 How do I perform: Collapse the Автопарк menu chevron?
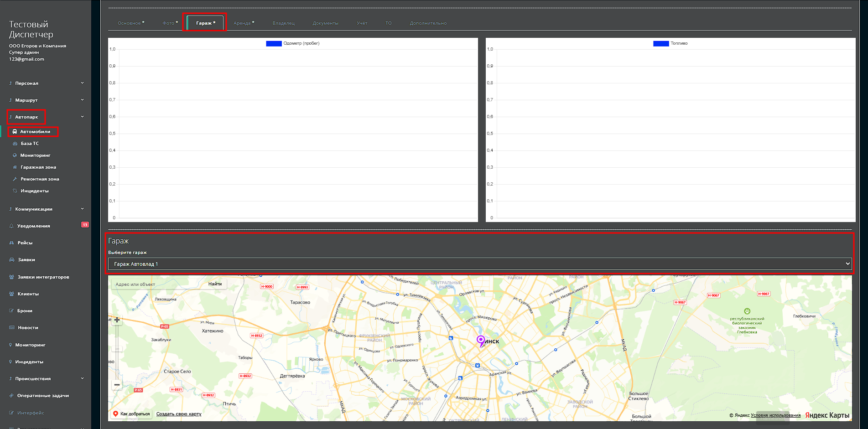click(83, 117)
